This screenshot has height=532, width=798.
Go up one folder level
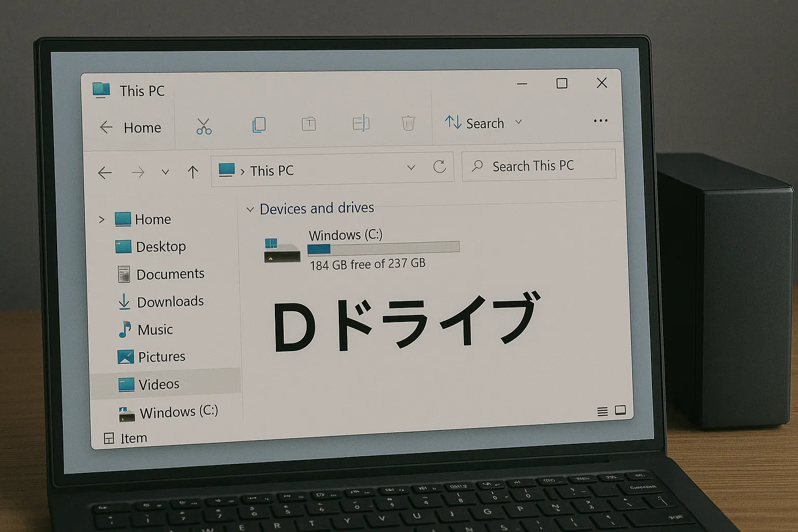point(193,172)
